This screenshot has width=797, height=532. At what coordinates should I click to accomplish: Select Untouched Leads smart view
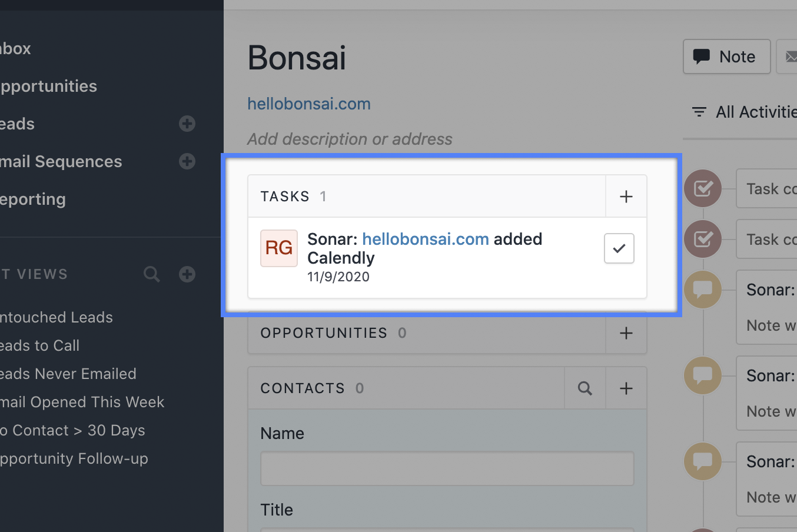click(x=57, y=317)
